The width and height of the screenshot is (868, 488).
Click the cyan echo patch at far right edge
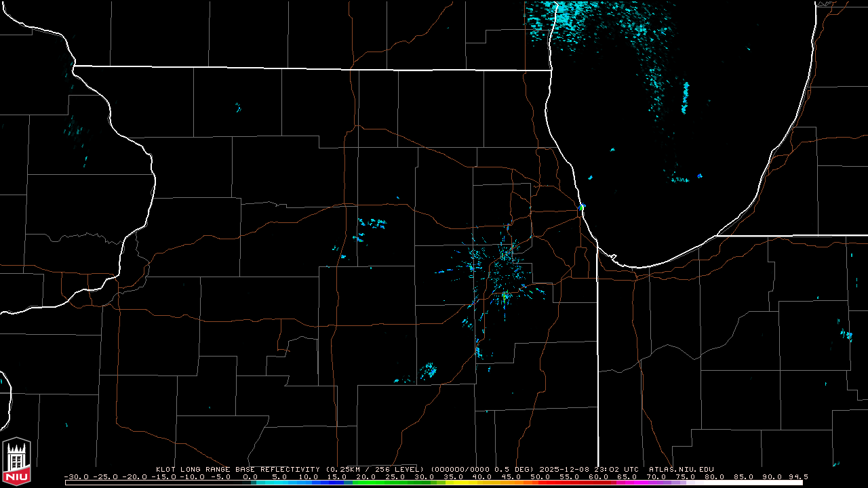846,334
